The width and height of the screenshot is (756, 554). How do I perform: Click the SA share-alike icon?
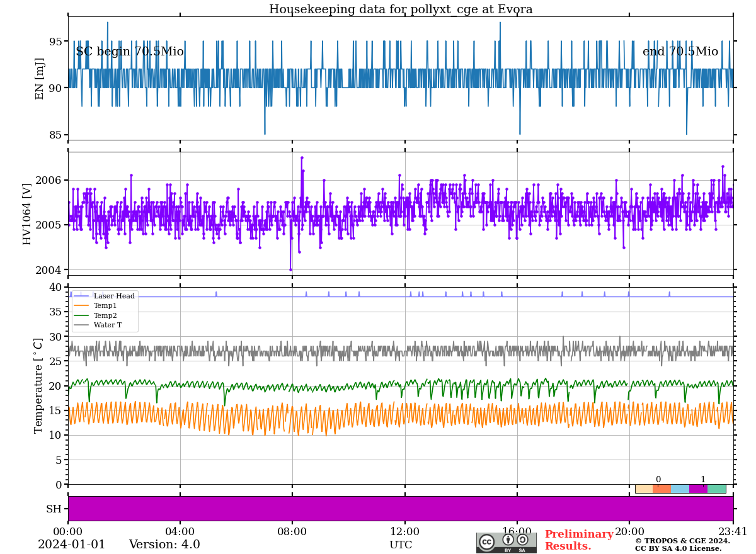[522, 540]
